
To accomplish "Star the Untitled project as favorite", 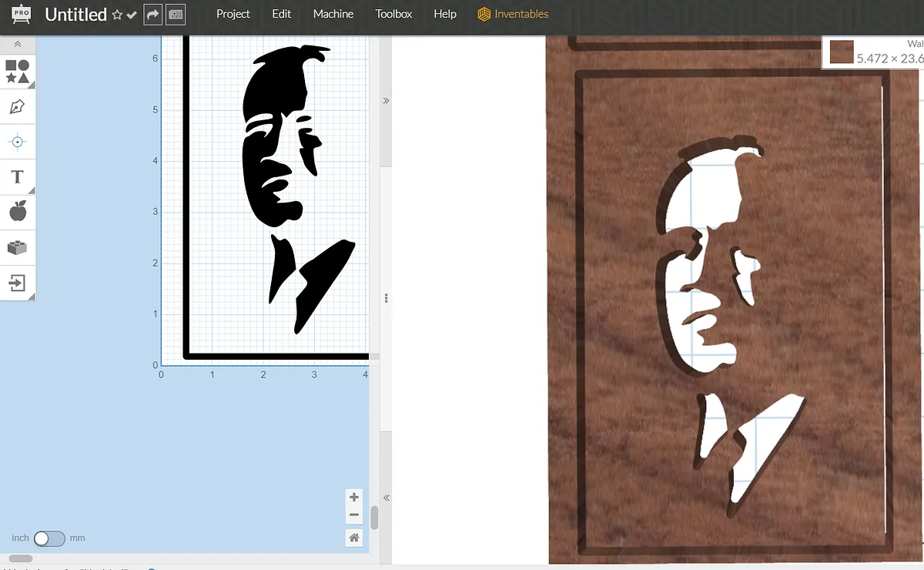I will click(x=117, y=15).
